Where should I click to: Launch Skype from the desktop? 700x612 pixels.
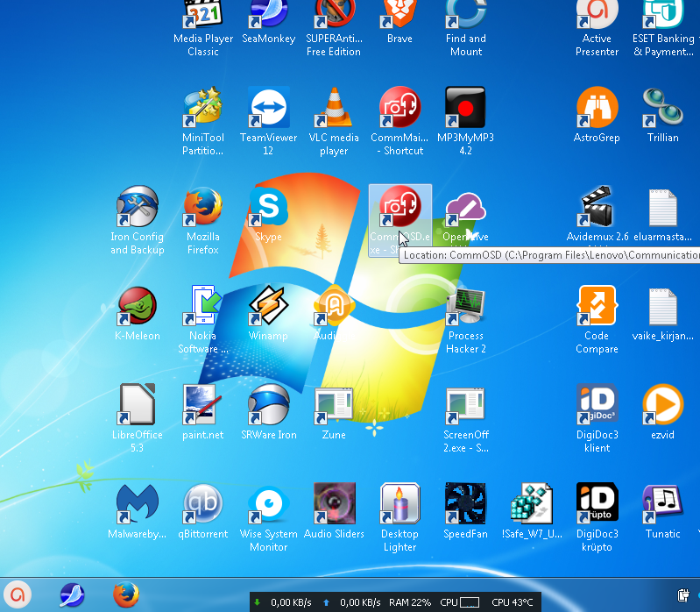tap(269, 206)
